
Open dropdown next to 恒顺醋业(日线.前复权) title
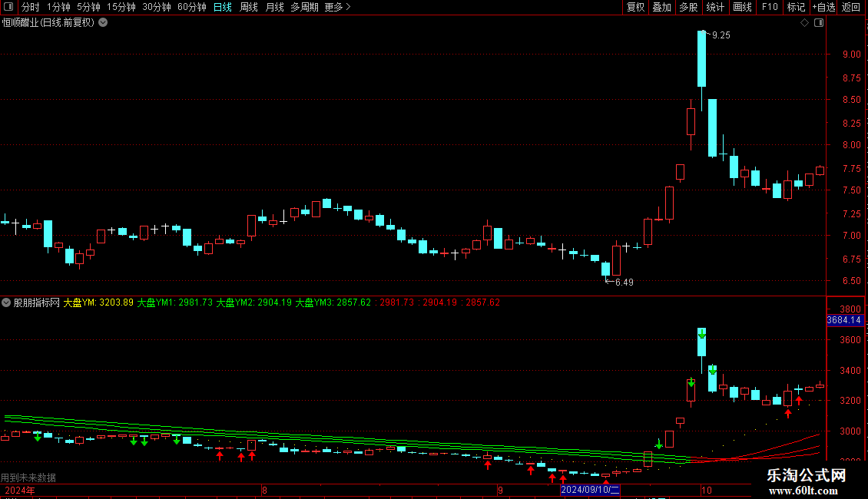click(103, 23)
